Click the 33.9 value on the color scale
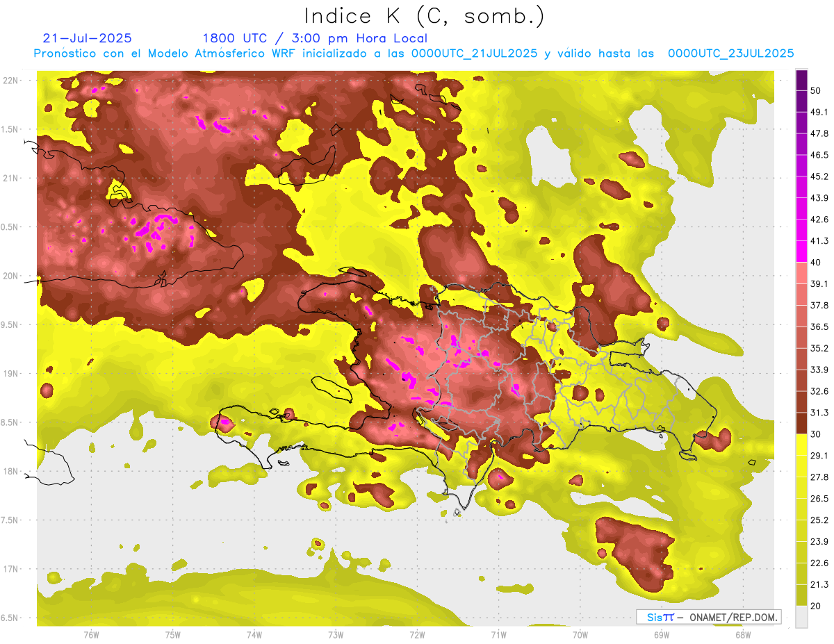 (820, 370)
